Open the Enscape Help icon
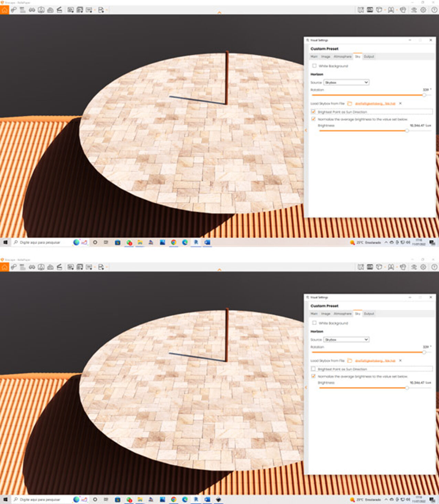This screenshot has width=439, height=504. (433, 10)
